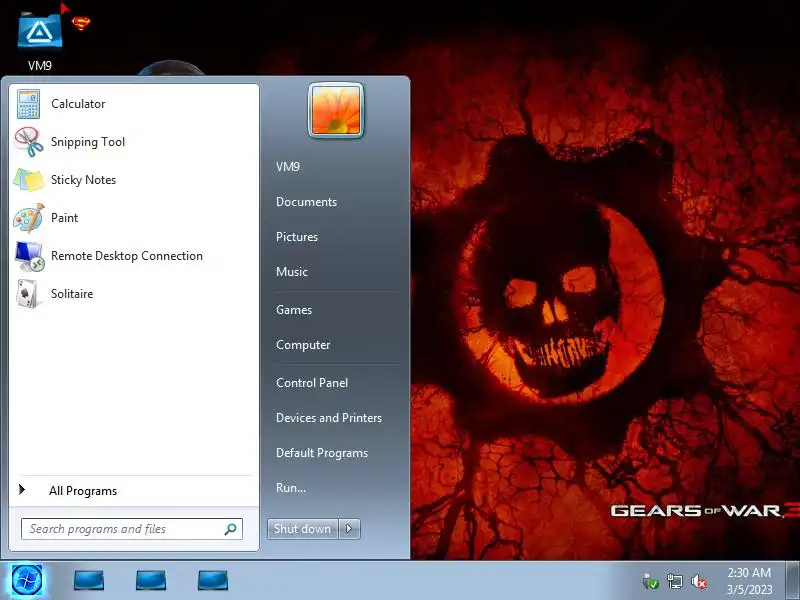Open Music library link
Screen dimensions: 800x600
[292, 272]
